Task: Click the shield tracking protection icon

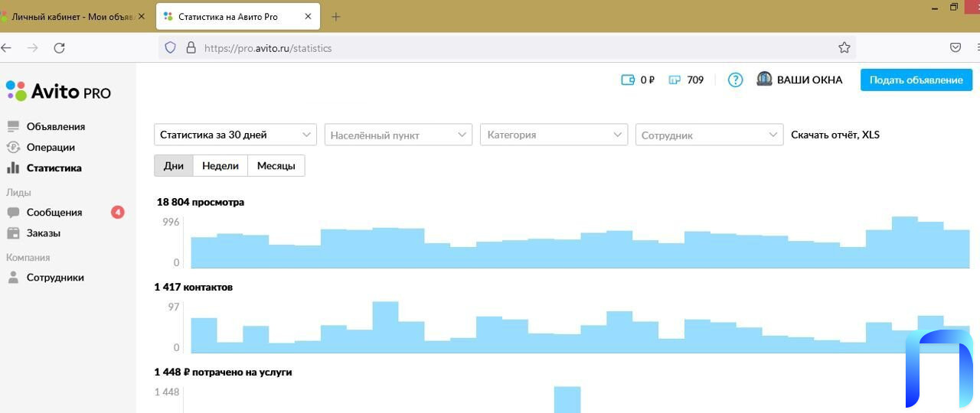Action: (x=171, y=47)
